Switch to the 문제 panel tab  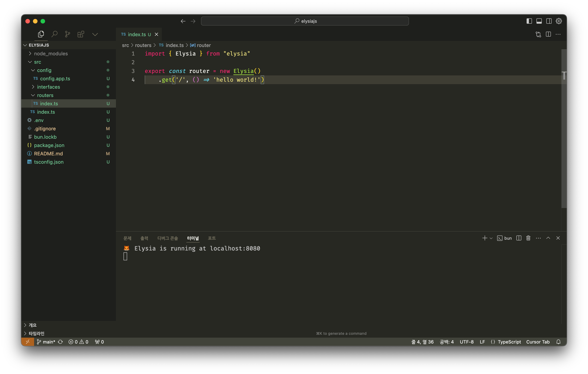point(127,238)
